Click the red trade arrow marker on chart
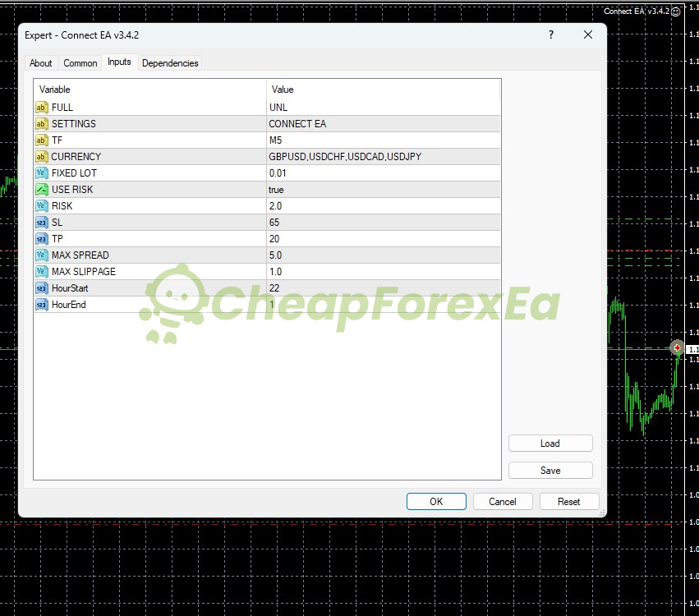 [x=677, y=347]
